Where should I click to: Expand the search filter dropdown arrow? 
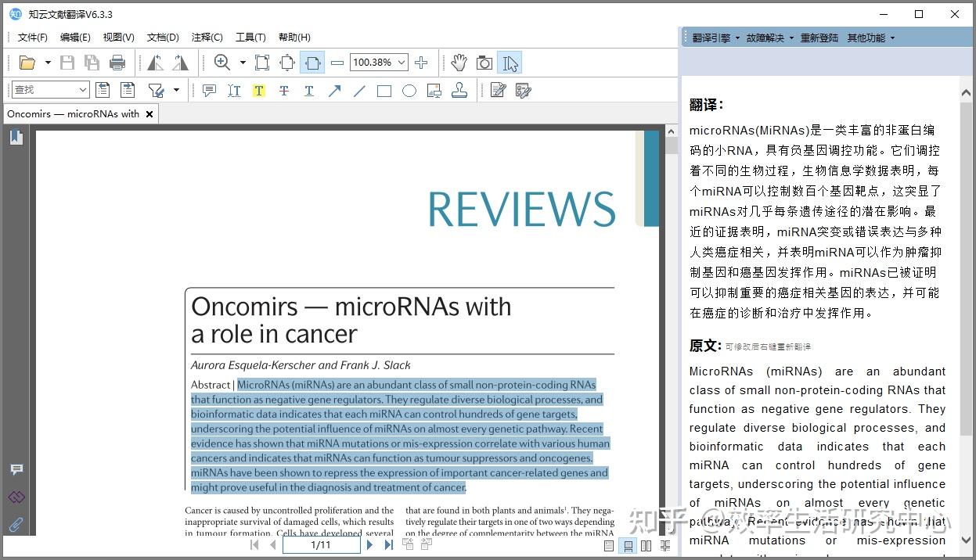click(176, 90)
